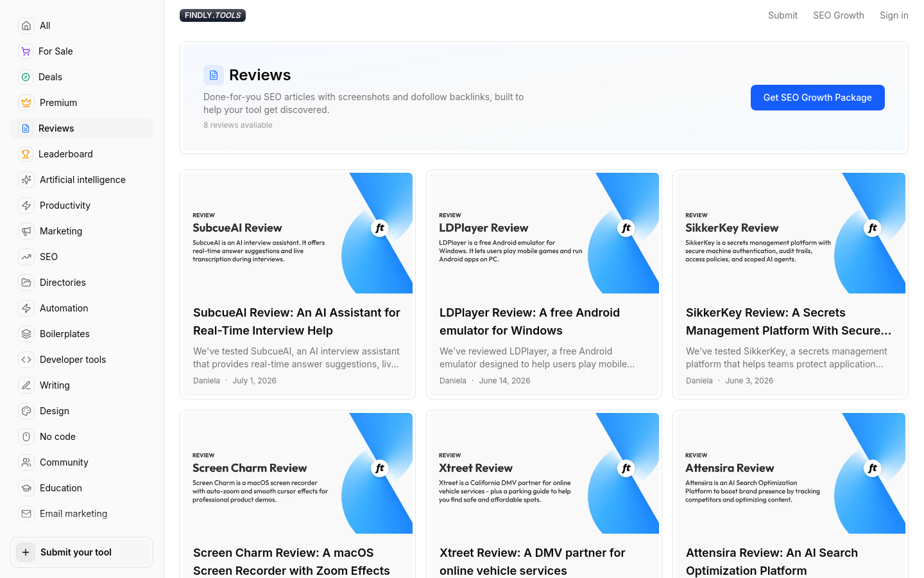The image size is (924, 578).
Task: Click the megaphone icon for Marketing
Action: pos(26,231)
